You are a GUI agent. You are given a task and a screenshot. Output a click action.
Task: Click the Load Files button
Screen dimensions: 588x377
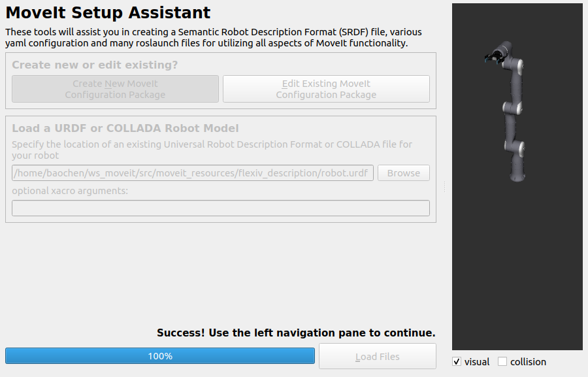377,356
